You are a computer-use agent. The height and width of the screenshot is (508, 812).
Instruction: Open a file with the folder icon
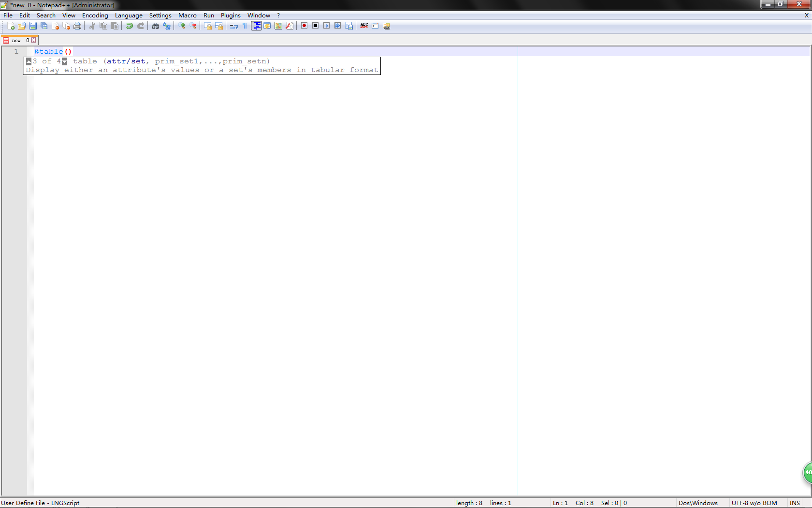pos(22,26)
